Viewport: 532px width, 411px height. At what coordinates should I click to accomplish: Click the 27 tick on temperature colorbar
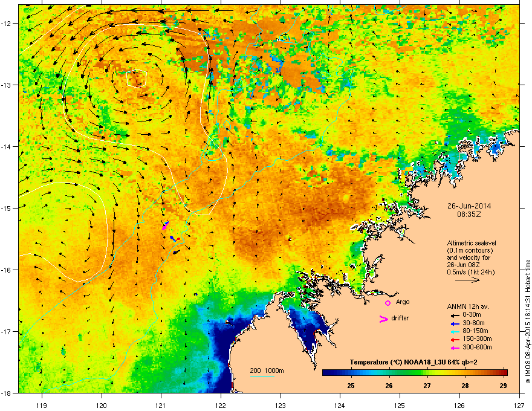pos(427,386)
